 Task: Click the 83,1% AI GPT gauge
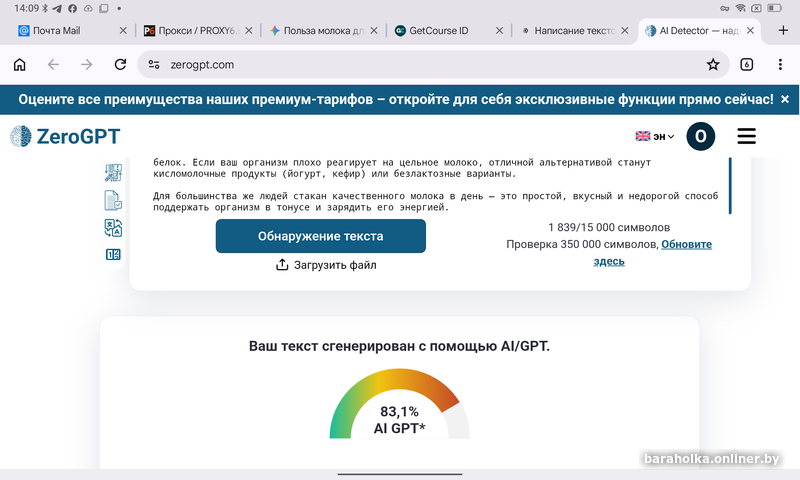[x=399, y=404]
